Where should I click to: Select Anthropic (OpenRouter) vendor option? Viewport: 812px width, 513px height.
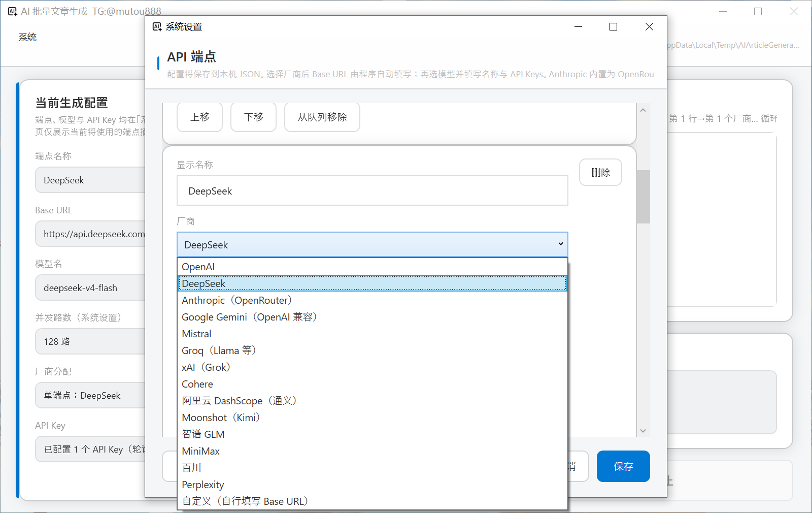pyautogui.click(x=372, y=300)
